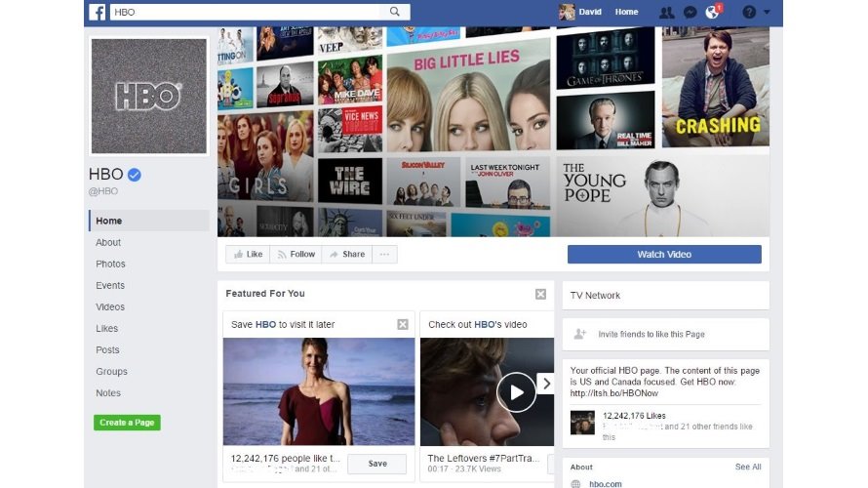Open the About tab in sidebar
The width and height of the screenshot is (868, 488).
tap(108, 242)
